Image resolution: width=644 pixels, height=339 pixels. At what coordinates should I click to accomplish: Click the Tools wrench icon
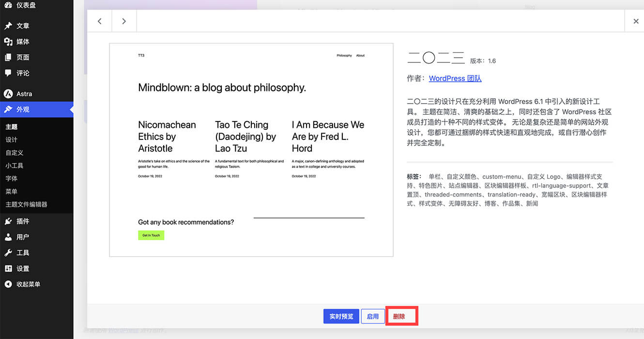(x=8, y=253)
